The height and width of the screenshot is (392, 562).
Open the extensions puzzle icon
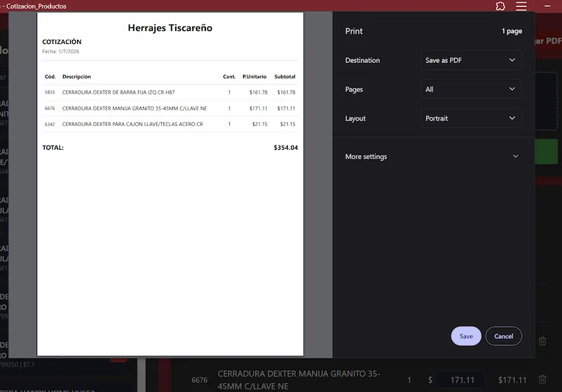click(500, 6)
